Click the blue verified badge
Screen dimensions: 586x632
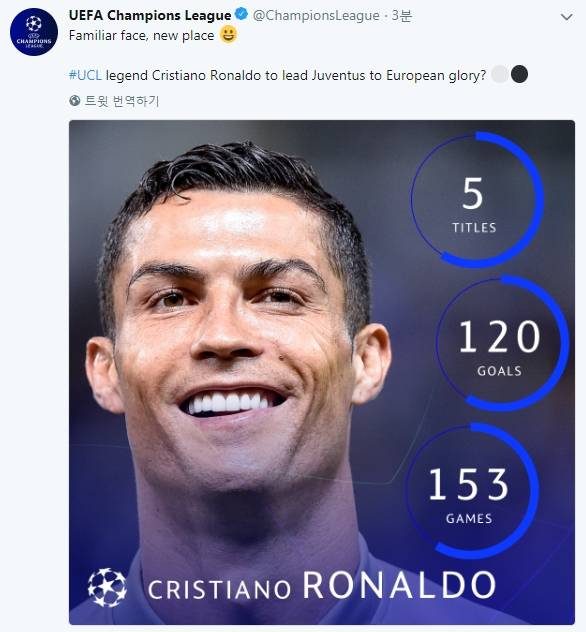click(241, 15)
